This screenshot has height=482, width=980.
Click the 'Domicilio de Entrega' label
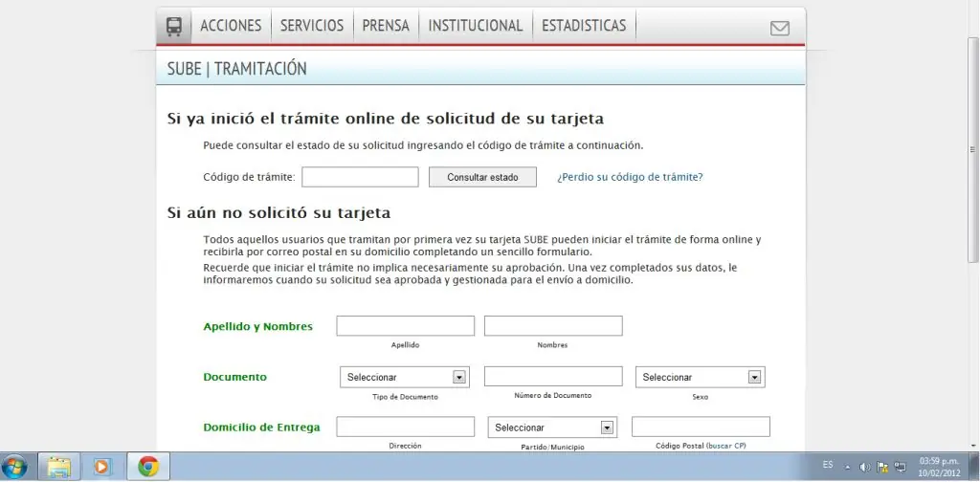point(262,427)
